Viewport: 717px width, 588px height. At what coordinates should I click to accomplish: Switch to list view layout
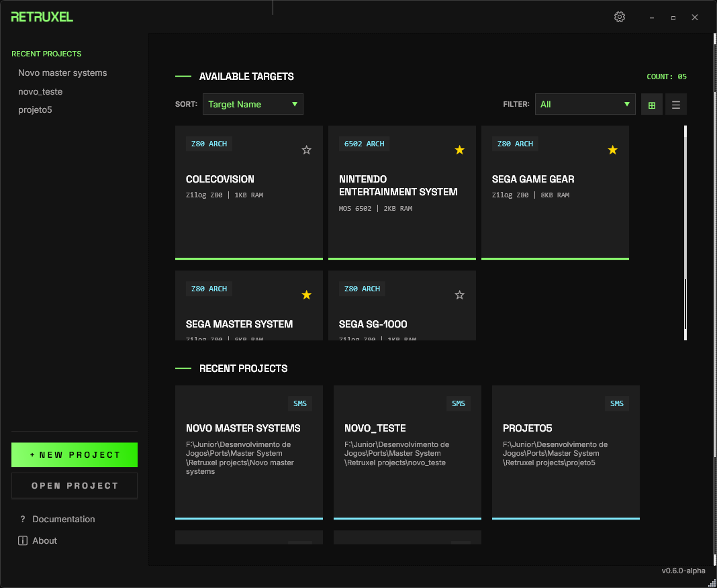click(x=676, y=105)
